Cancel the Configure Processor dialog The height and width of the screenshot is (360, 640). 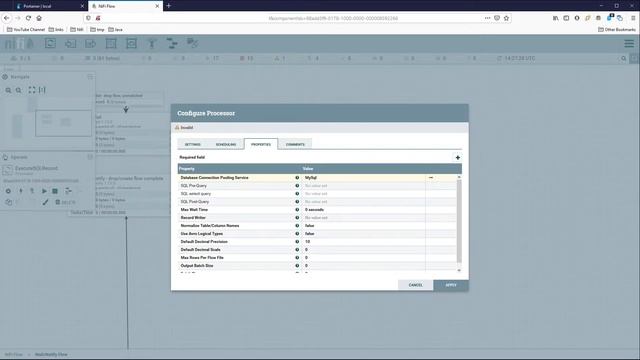pos(416,285)
